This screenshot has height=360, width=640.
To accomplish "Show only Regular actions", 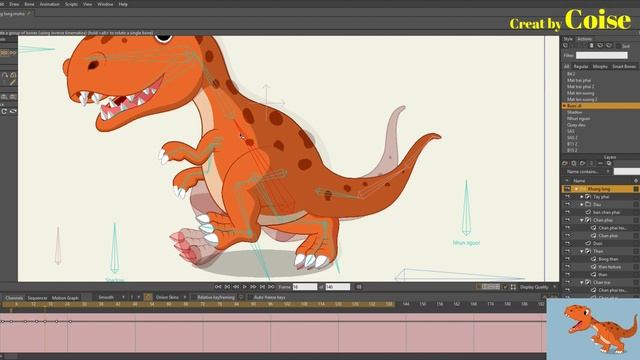I will pyautogui.click(x=581, y=66).
